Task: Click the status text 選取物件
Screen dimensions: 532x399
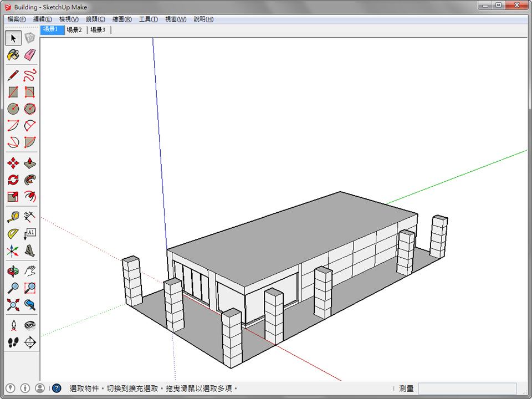Action: [84, 388]
